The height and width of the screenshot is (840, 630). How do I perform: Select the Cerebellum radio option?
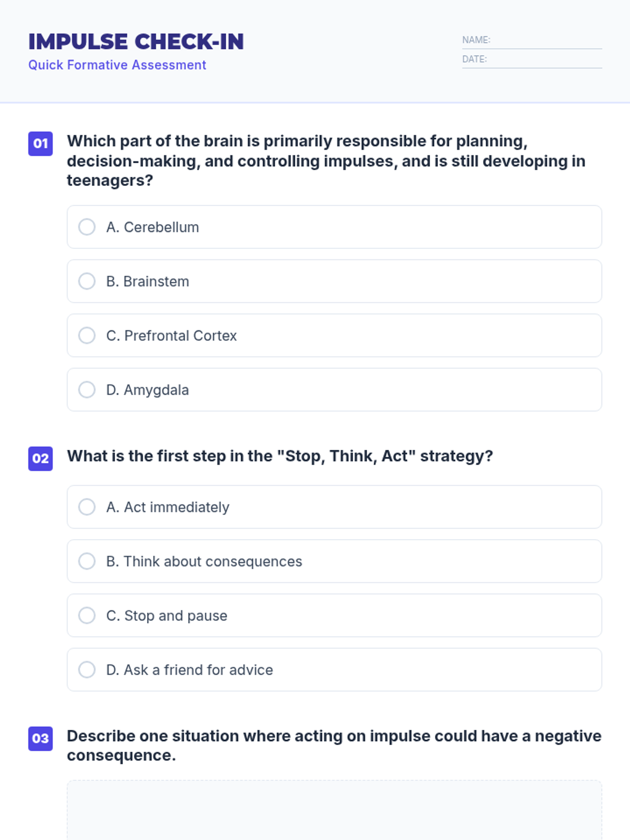[x=87, y=227]
